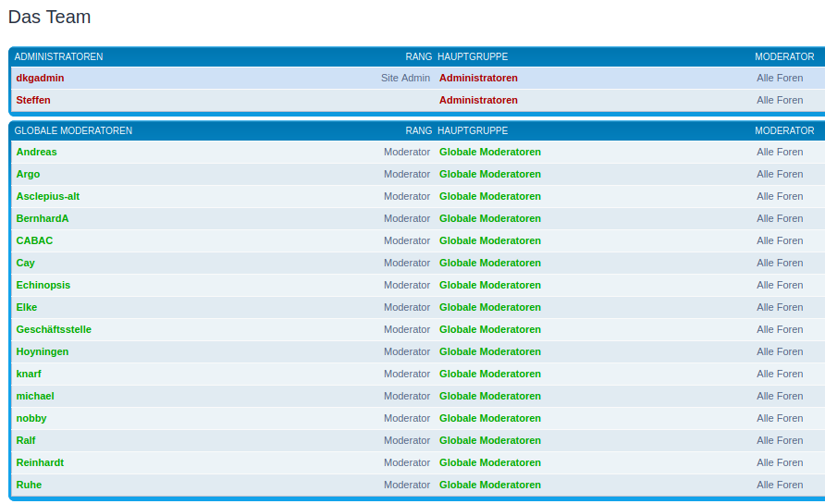Image resolution: width=825 pixels, height=504 pixels.
Task: Open Andreas's moderator profile
Action: [x=36, y=152]
